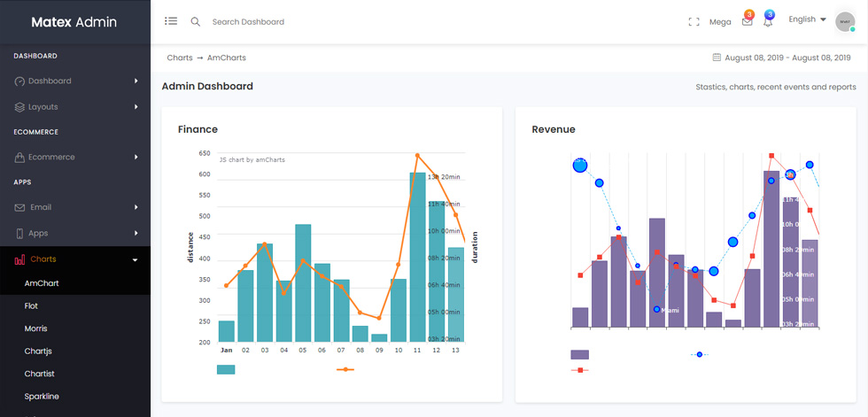This screenshot has width=868, height=417.
Task: Click the Miami bubble in Revenue chart
Action: point(656,309)
